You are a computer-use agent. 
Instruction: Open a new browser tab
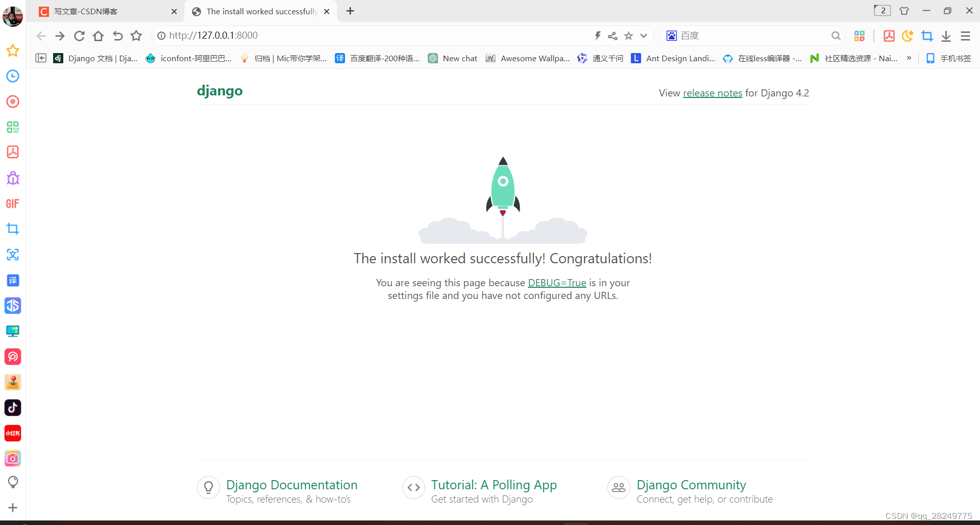pos(350,11)
